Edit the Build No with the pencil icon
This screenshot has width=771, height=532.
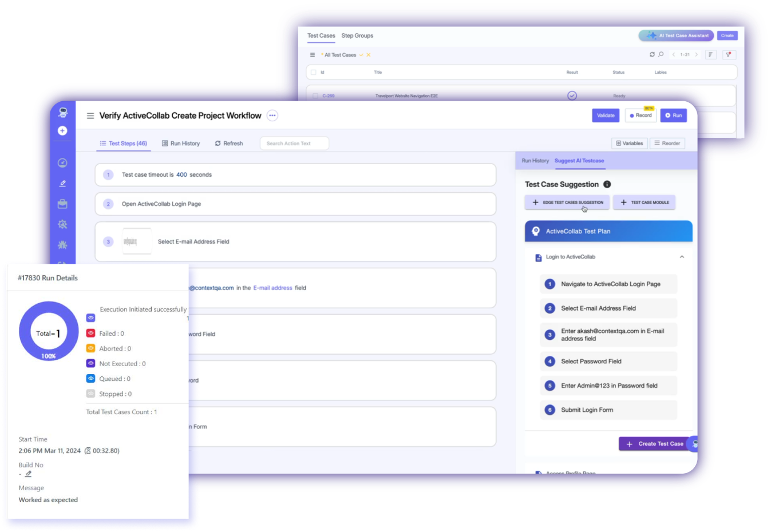(x=28, y=474)
